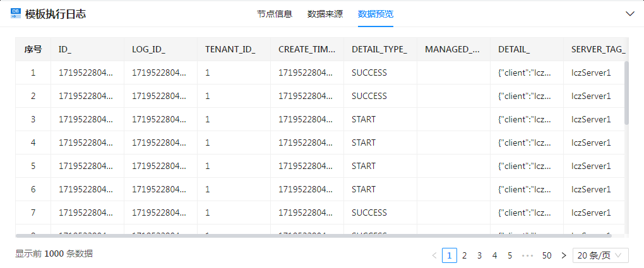
Task: Go to next page arrow
Action: [564, 255]
